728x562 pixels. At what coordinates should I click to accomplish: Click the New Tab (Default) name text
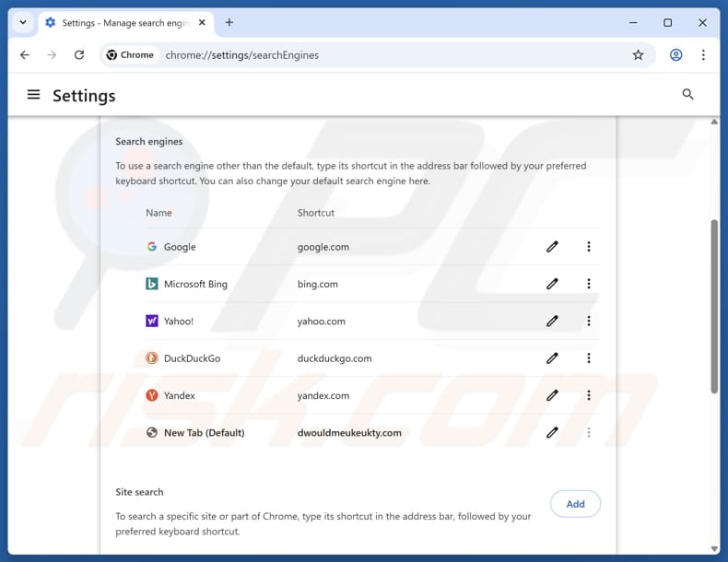tap(205, 432)
